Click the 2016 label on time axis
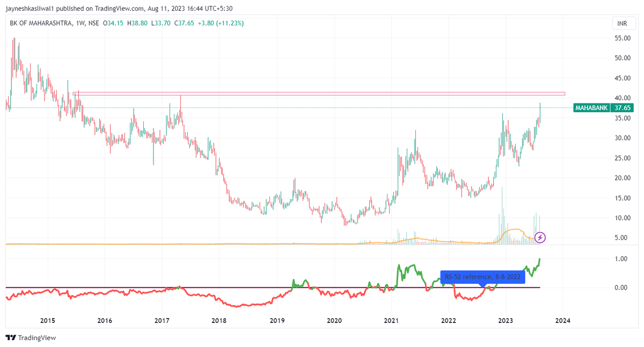Screen dimensions: 644x347 point(105,321)
